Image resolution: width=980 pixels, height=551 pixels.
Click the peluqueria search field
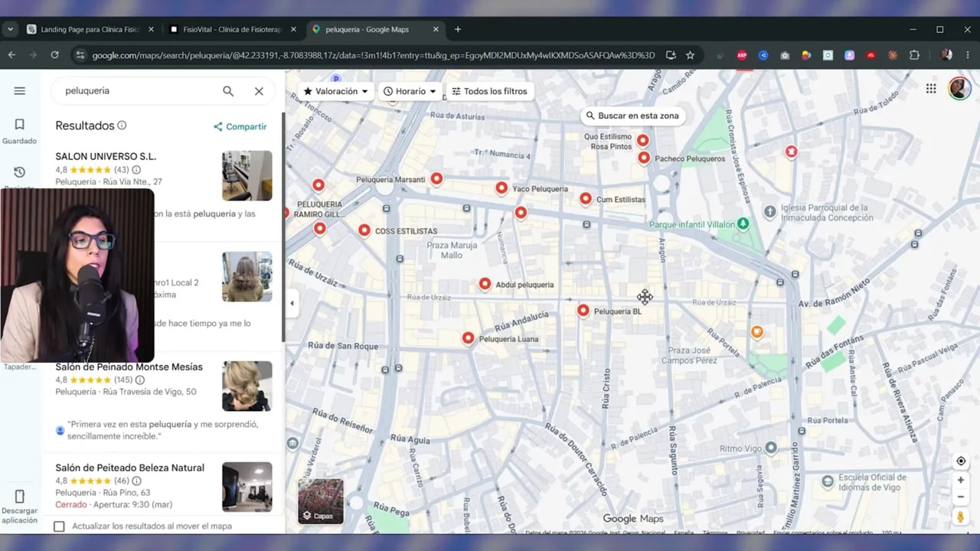[138, 91]
